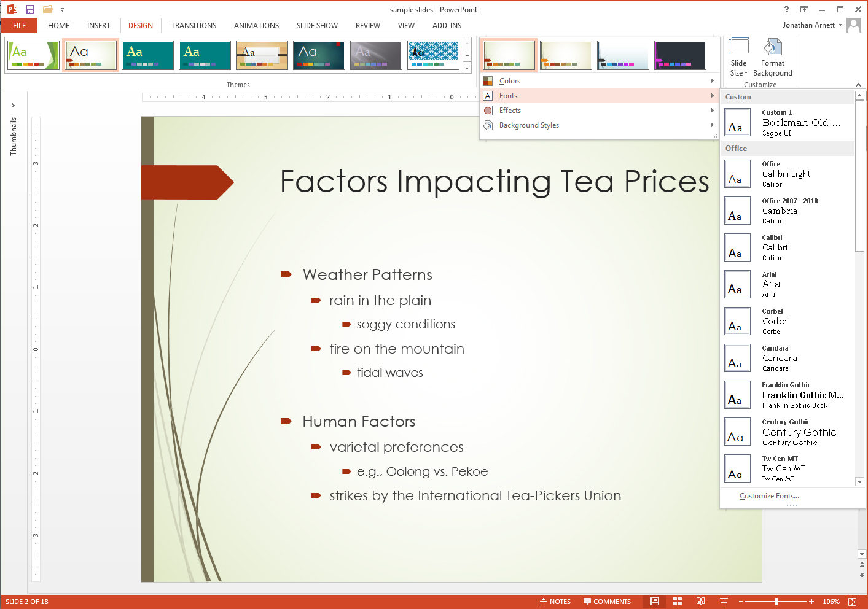Image resolution: width=868 pixels, height=609 pixels.
Task: Choose the Candara font set
Action: 788,358
